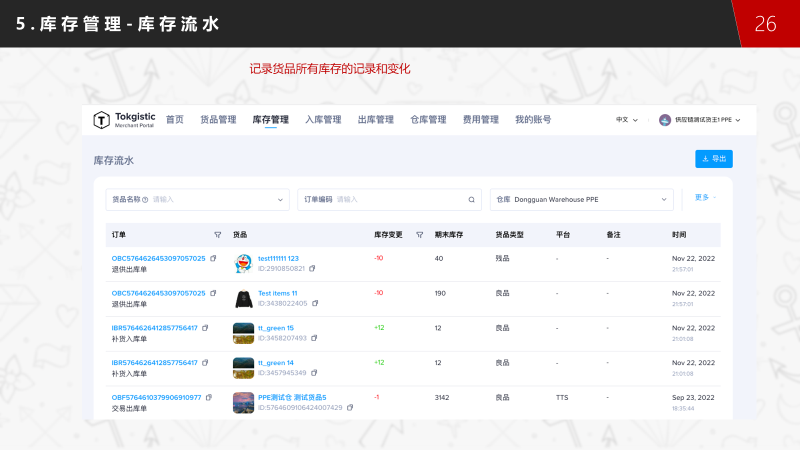Screen dimensions: 800x450
Task: Open product link PPE测试仓 测试货品5
Action: click(x=292, y=397)
